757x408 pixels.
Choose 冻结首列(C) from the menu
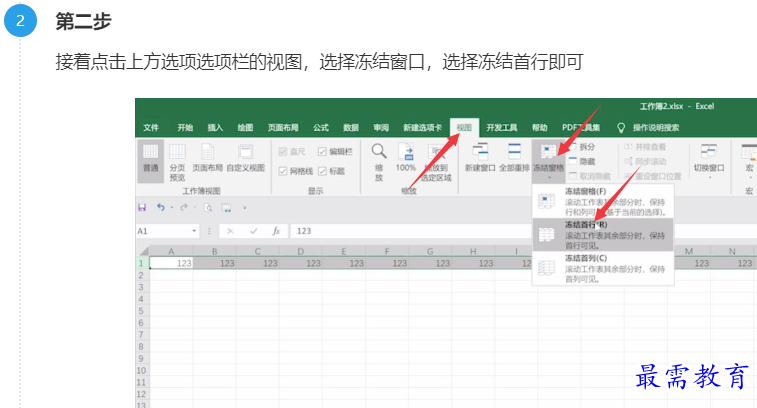point(603,268)
